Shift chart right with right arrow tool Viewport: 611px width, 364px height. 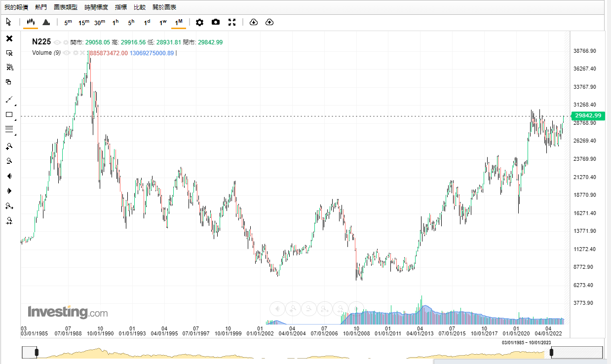pyautogui.click(x=9, y=191)
